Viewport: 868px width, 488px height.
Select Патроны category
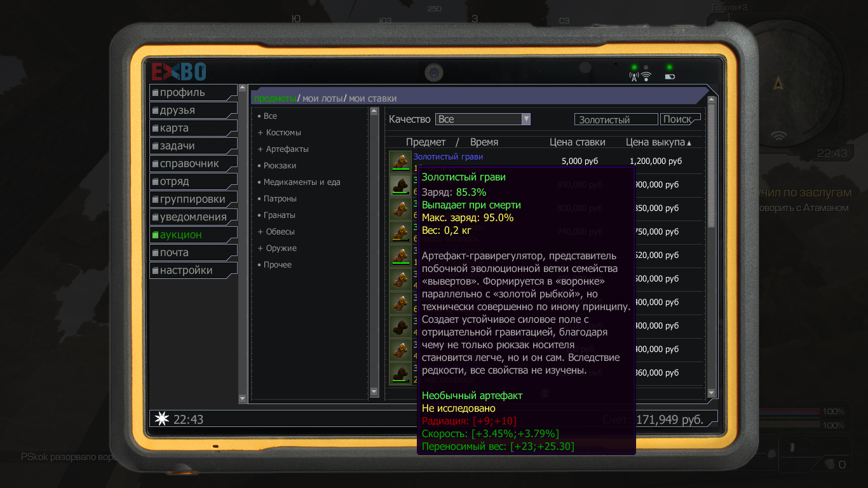(x=277, y=199)
